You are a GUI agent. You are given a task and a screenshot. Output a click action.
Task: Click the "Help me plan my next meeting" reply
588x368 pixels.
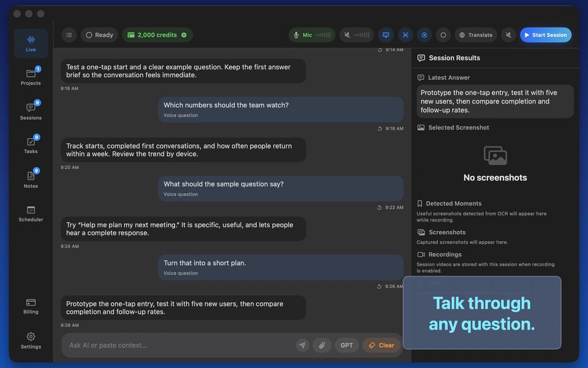point(183,229)
